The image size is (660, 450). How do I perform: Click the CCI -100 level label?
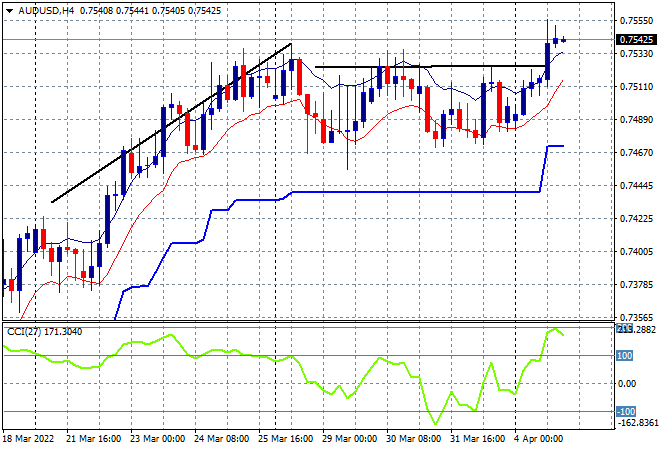(626, 411)
